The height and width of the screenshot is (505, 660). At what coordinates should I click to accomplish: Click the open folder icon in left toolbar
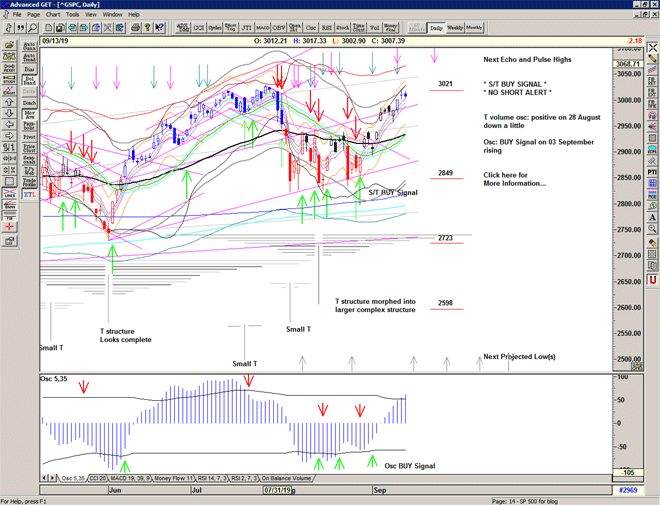pos(8,45)
